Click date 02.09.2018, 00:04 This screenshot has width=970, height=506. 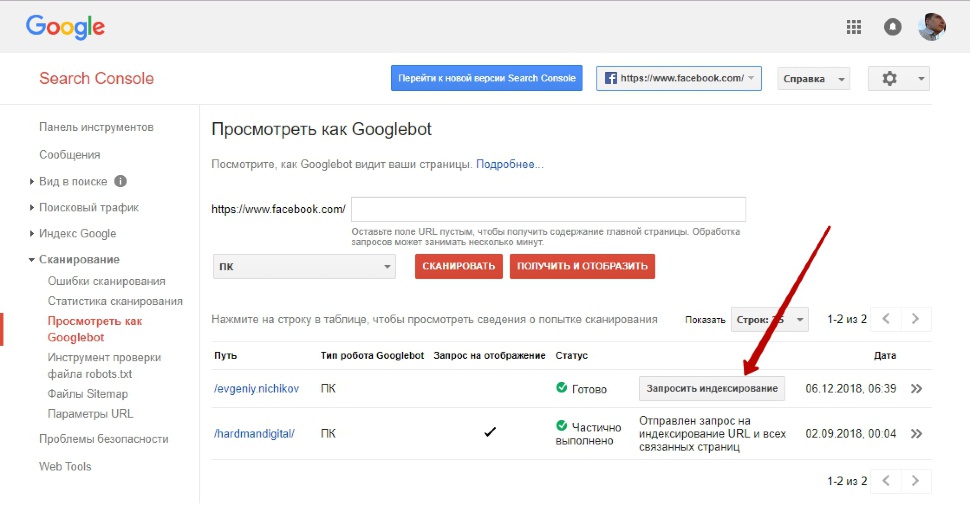(x=851, y=434)
